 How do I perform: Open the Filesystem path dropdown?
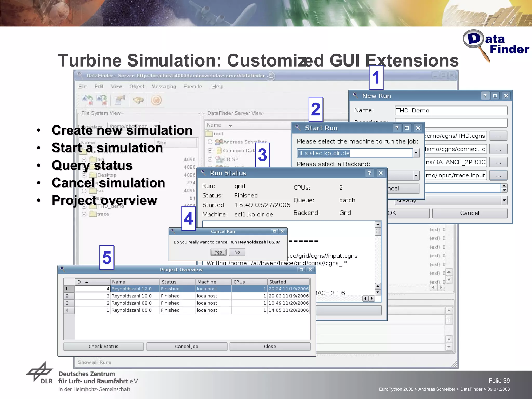click(x=156, y=126)
